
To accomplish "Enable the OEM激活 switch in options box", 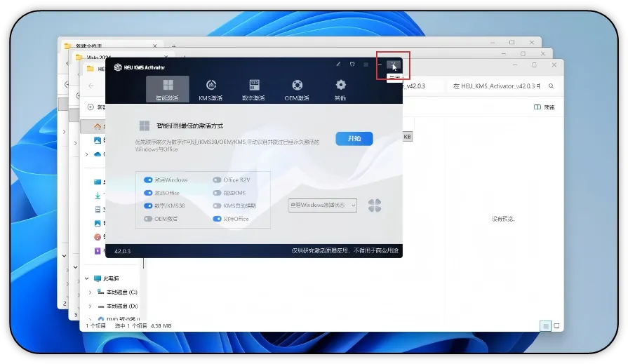I will 148,219.
